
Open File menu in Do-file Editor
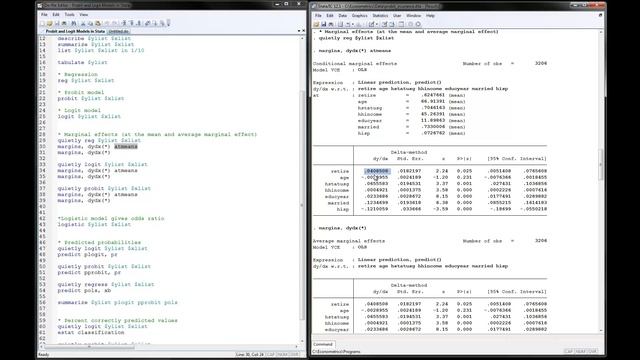point(44,15)
